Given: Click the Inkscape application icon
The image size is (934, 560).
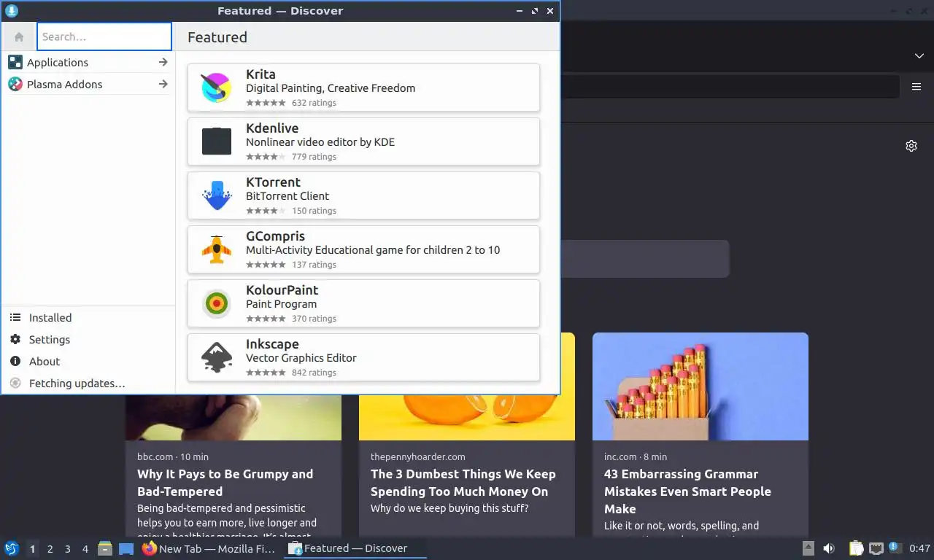Looking at the screenshot, I should [x=217, y=357].
